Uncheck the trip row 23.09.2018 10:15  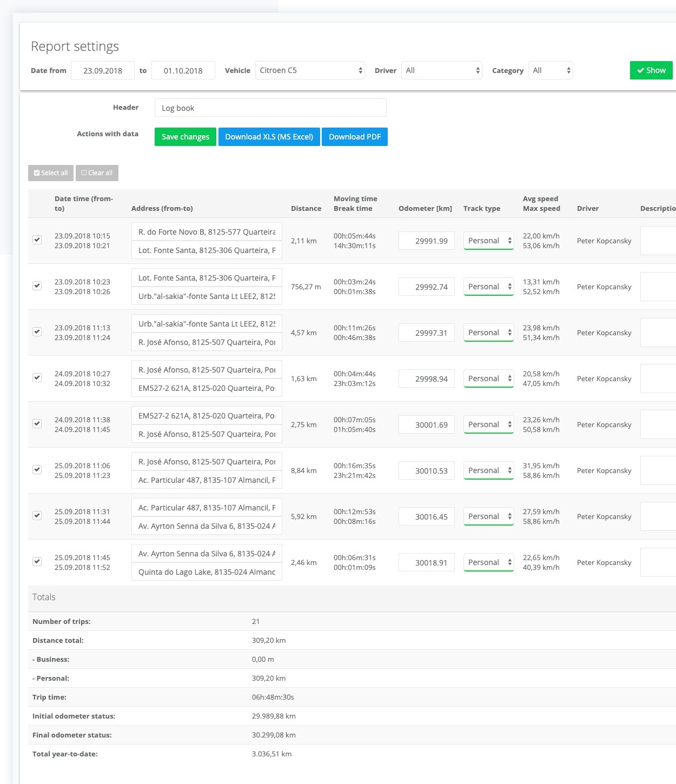(37, 240)
